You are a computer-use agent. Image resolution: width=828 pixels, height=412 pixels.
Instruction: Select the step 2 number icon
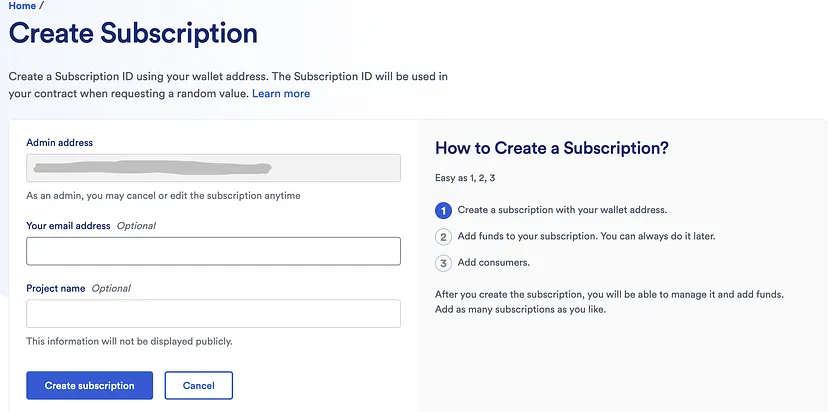click(x=444, y=237)
